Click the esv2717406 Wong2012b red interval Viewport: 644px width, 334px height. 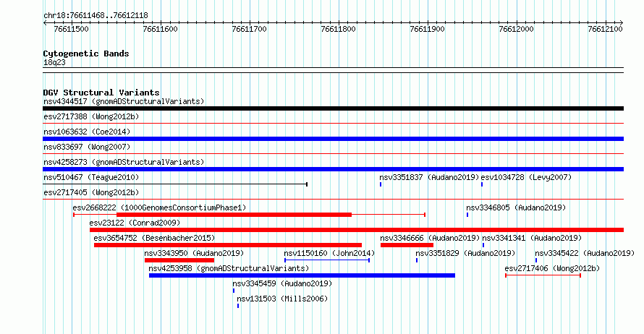(543, 275)
